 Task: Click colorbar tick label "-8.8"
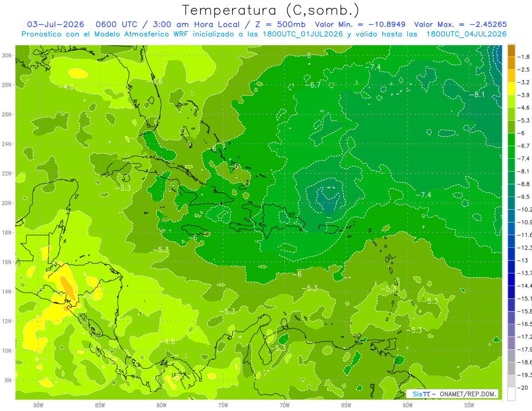click(524, 184)
